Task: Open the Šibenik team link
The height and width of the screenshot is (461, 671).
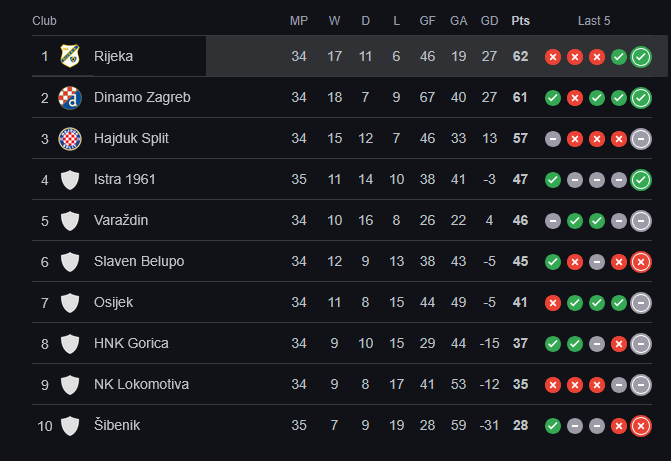Action: tap(117, 426)
